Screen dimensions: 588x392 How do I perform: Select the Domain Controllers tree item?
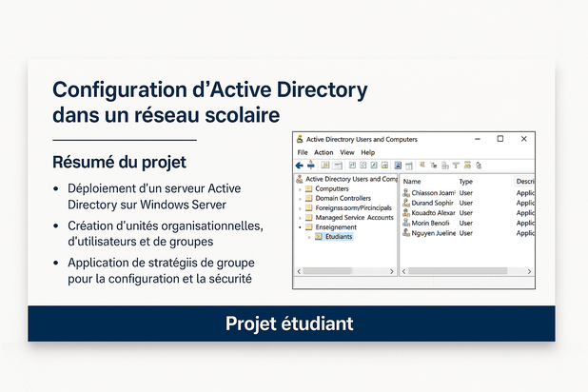click(x=343, y=198)
